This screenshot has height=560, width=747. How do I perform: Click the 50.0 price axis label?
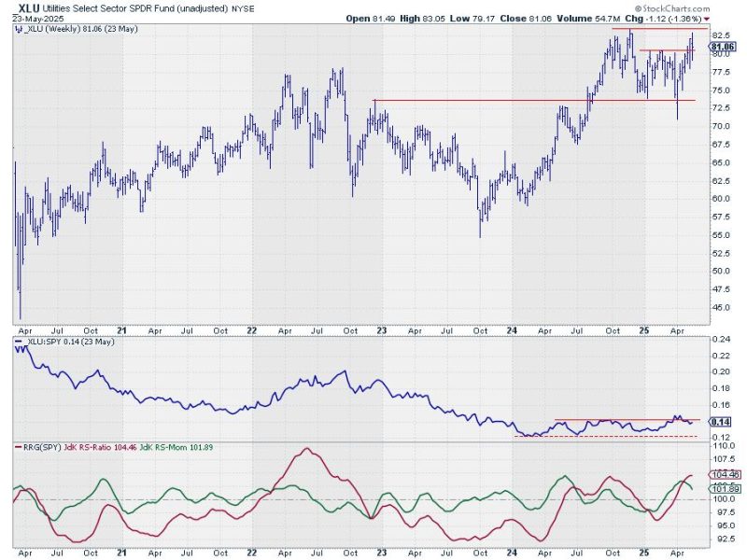[720, 271]
